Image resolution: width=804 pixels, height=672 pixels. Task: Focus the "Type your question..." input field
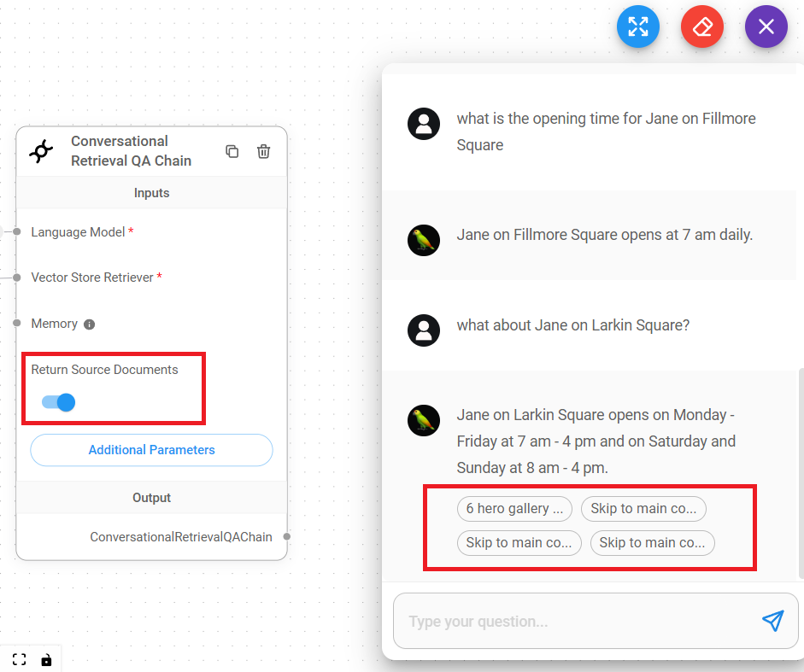click(x=572, y=622)
